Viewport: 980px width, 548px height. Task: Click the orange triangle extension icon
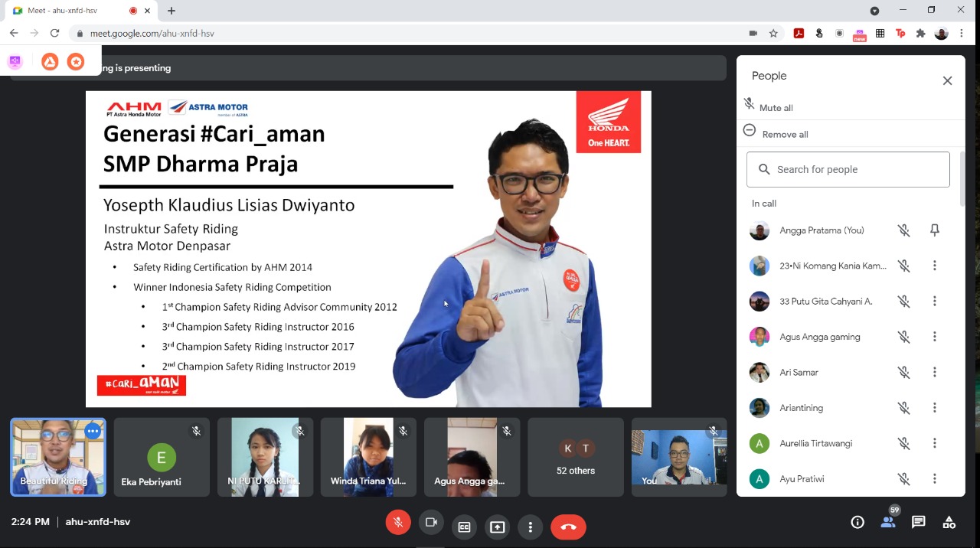(50, 62)
